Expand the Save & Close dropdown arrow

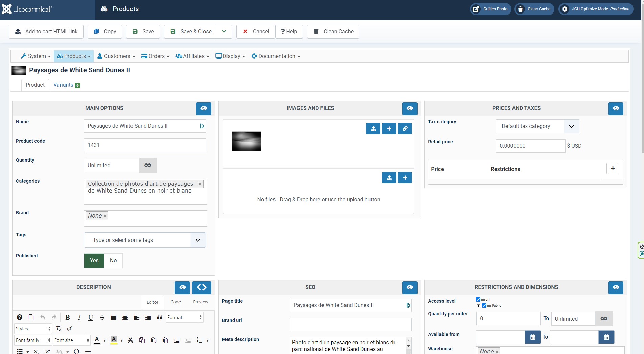click(224, 31)
